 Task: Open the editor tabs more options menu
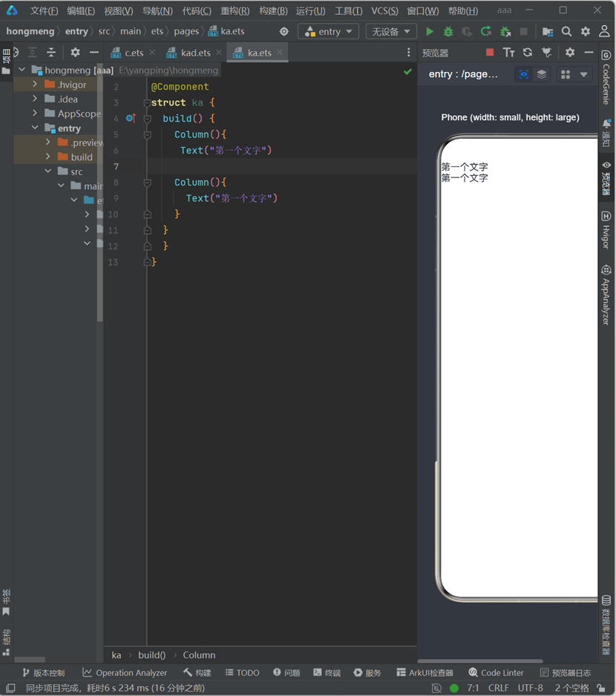[x=409, y=53]
